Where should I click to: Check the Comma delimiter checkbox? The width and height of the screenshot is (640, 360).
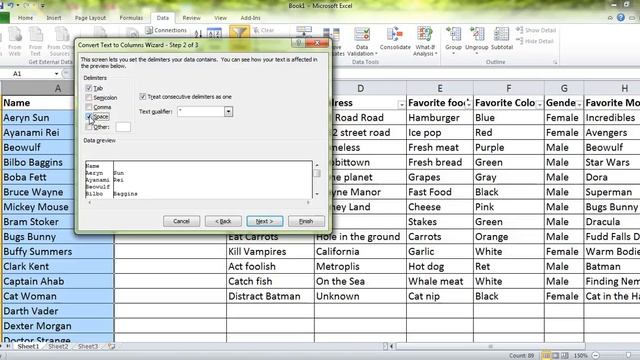[x=89, y=107]
